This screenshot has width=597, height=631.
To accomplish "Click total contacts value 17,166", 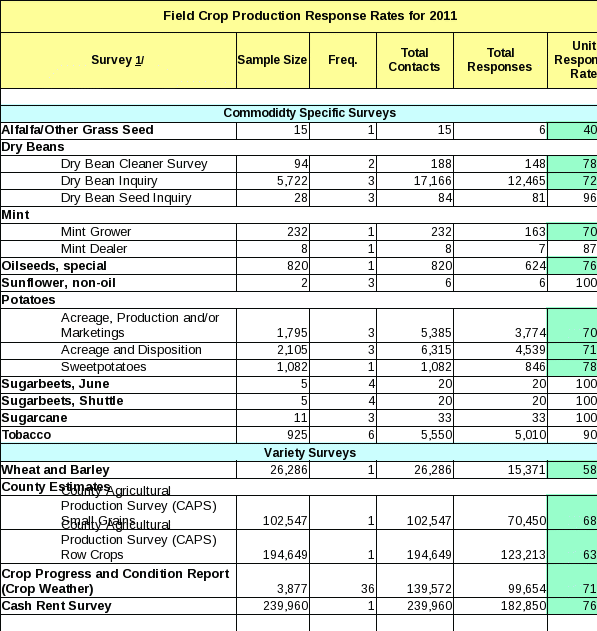I will (x=433, y=181).
